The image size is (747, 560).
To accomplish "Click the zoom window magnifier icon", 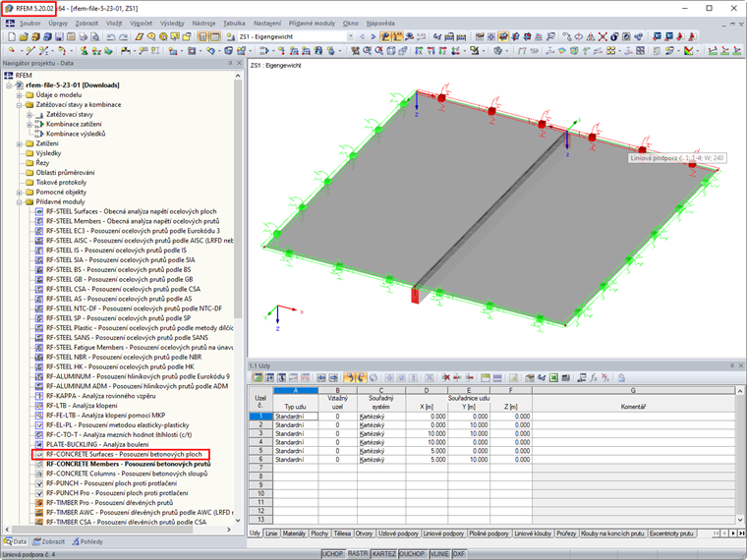I will click(368, 50).
